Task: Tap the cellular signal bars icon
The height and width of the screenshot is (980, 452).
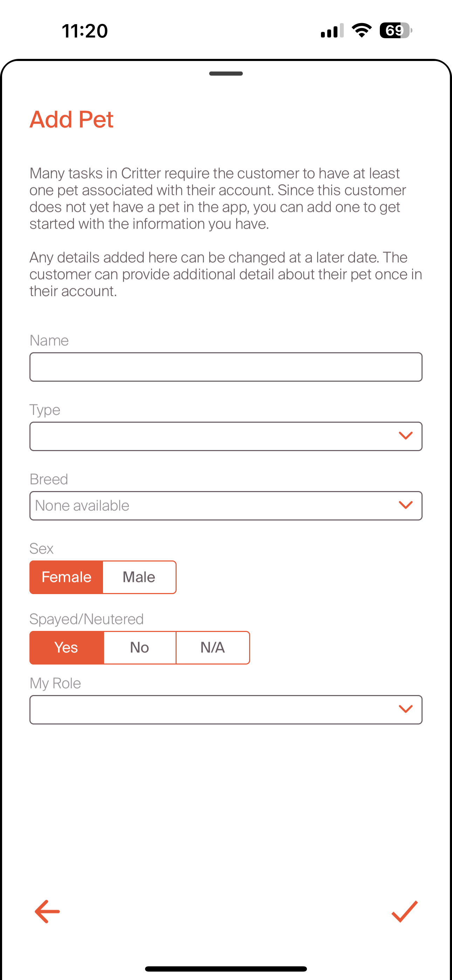Action: point(332,31)
